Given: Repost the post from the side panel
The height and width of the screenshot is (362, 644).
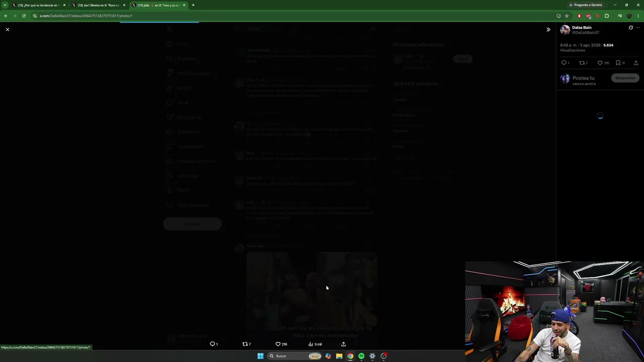Looking at the screenshot, I should 582,63.
